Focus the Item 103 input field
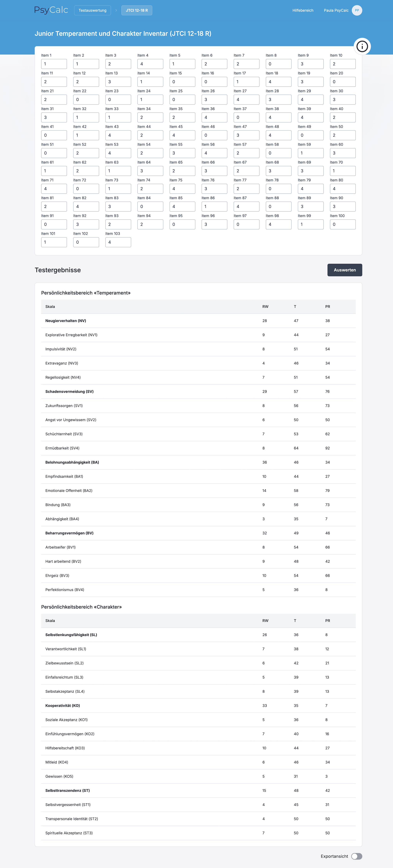 (x=118, y=242)
